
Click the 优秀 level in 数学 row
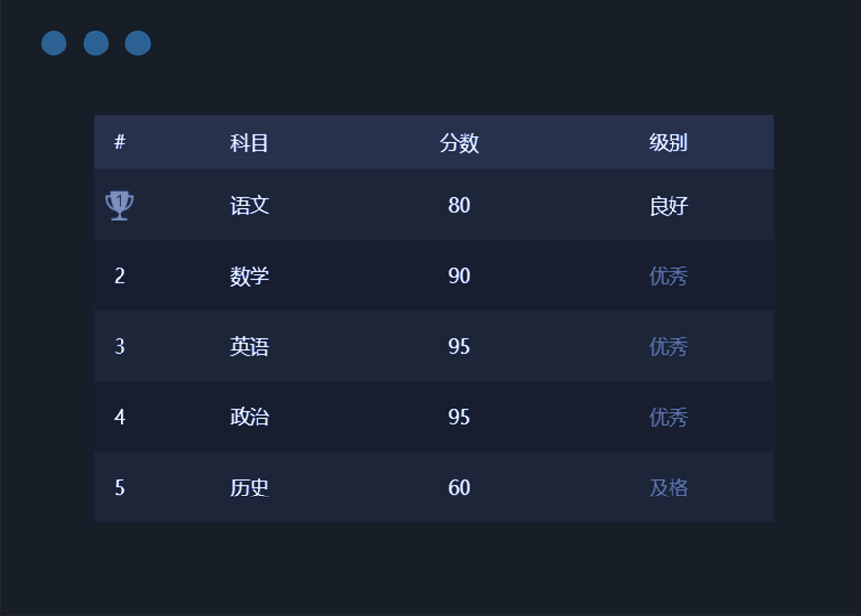coord(668,276)
